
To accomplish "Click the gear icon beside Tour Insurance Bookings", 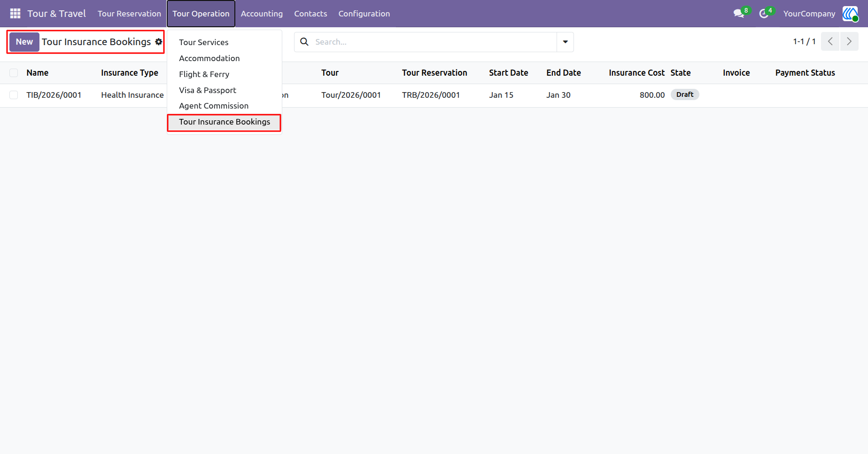I will coord(159,42).
